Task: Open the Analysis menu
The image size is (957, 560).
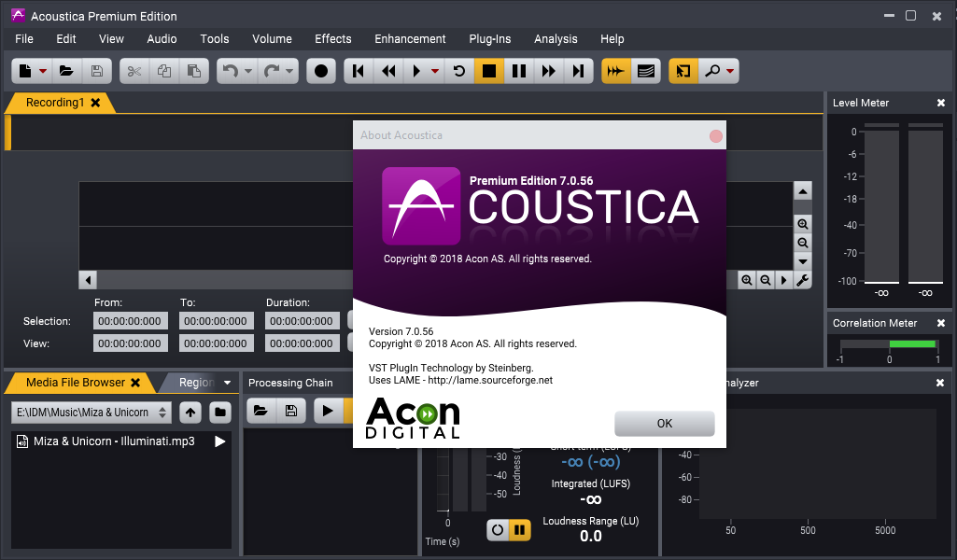Action: pyautogui.click(x=556, y=39)
